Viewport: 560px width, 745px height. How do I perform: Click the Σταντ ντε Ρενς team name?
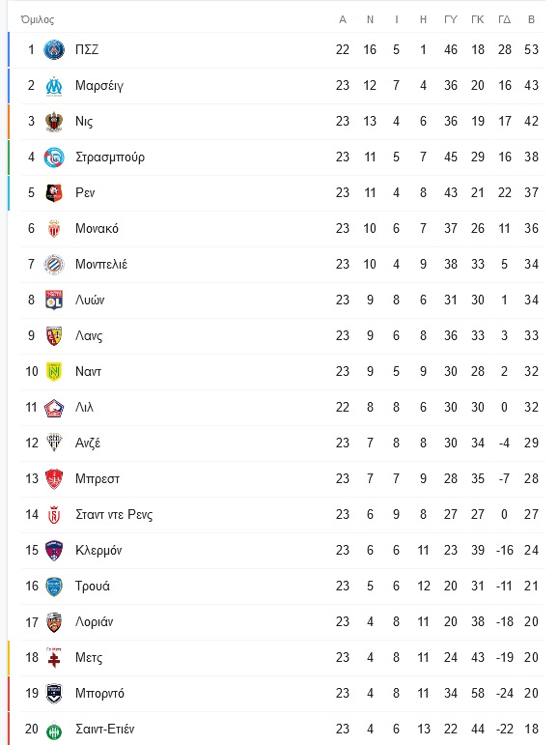point(114,515)
